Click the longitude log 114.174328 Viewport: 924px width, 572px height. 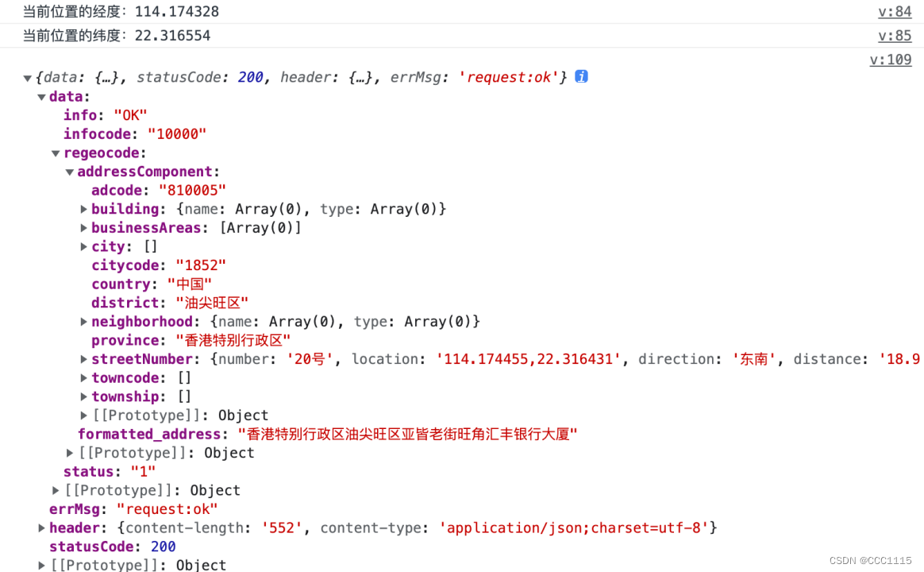point(177,12)
